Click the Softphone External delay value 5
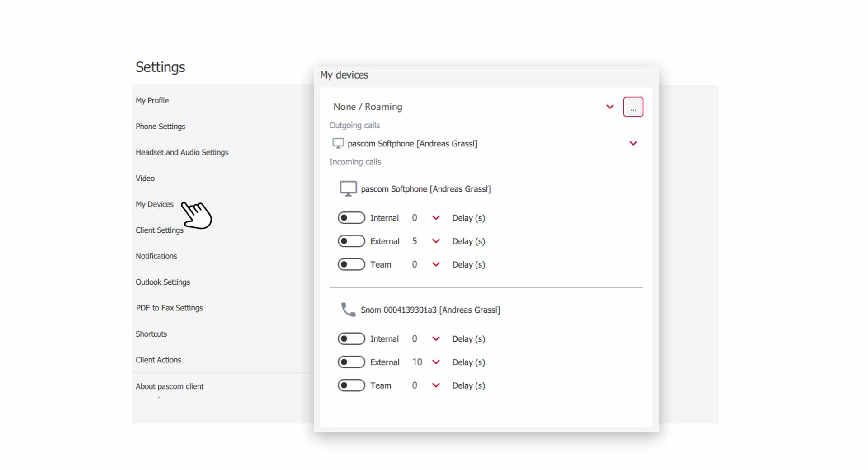Image resolution: width=868 pixels, height=470 pixels. pyautogui.click(x=415, y=241)
